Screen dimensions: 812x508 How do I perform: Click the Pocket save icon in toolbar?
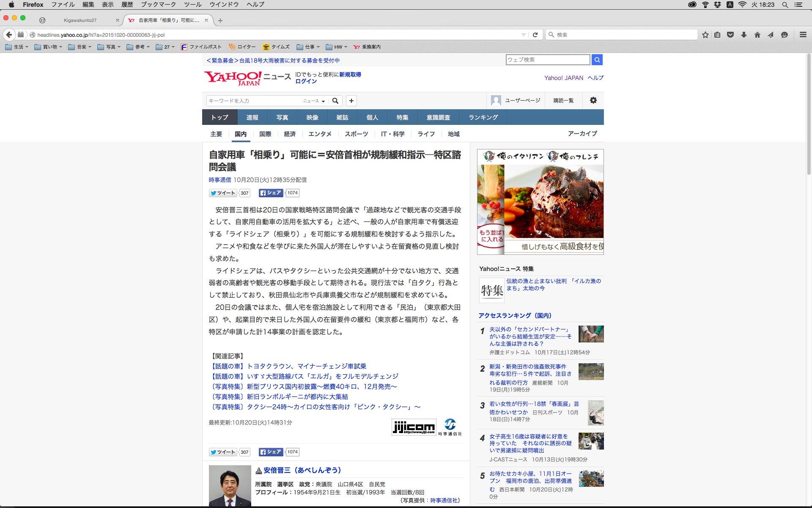pos(730,35)
